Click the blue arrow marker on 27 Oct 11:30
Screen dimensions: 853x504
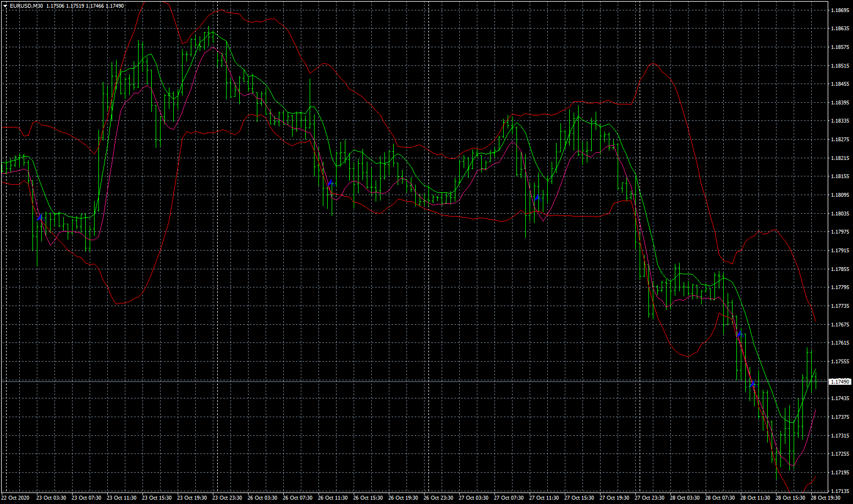(x=537, y=197)
